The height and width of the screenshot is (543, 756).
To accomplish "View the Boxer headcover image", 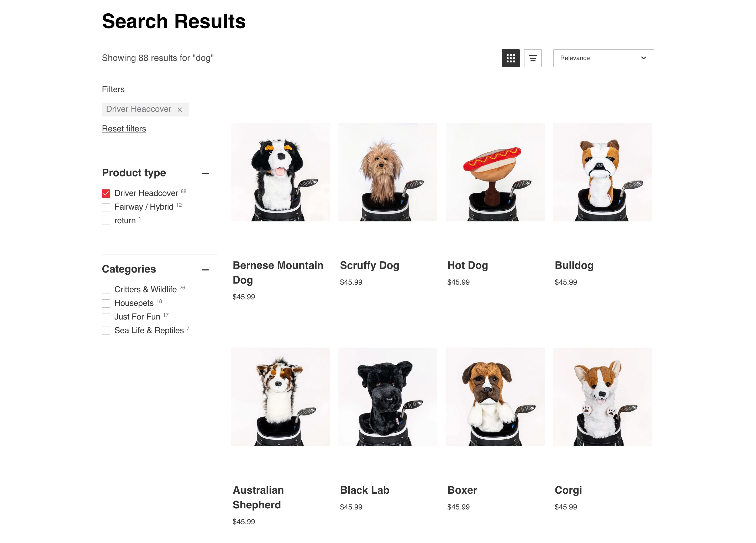I will click(495, 397).
